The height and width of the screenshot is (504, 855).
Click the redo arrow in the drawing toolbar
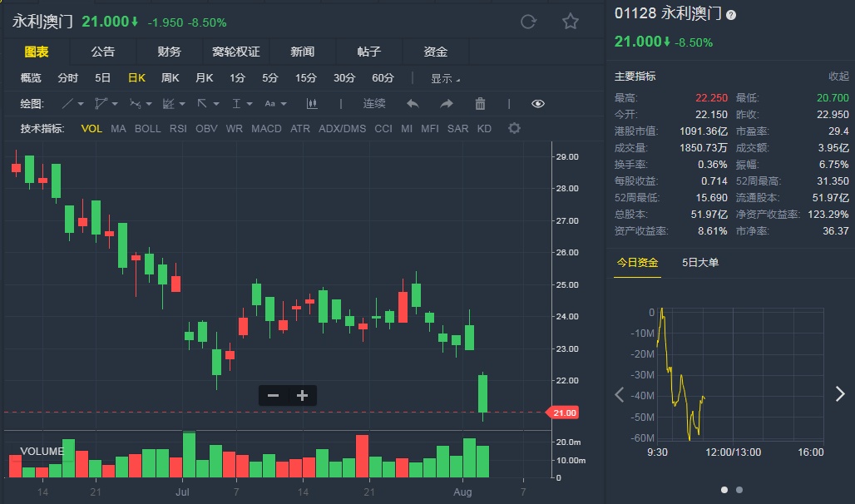tap(447, 103)
